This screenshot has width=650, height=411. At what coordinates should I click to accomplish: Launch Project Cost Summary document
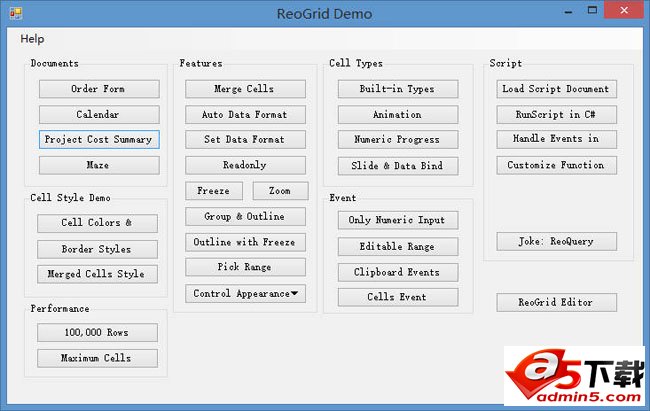pyautogui.click(x=99, y=139)
